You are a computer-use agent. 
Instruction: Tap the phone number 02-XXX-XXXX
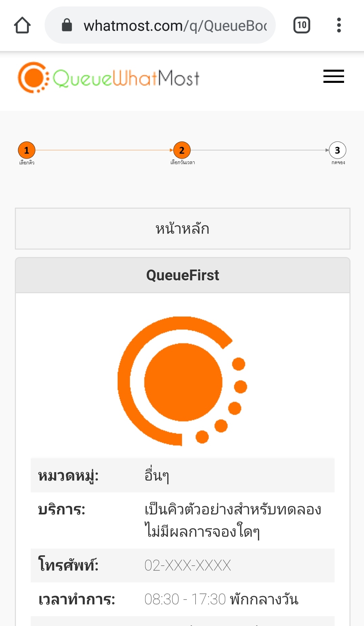coord(188,565)
